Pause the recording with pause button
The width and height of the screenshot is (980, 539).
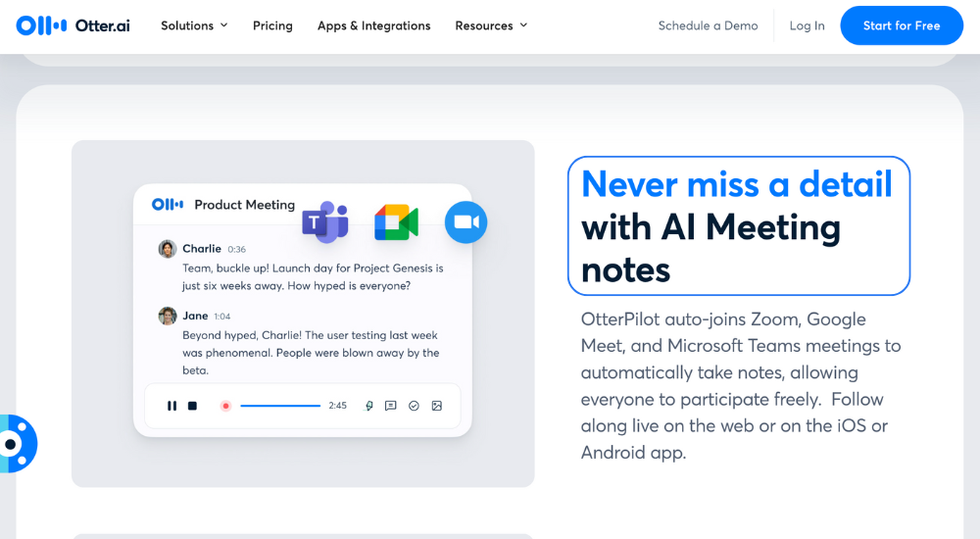(x=171, y=406)
